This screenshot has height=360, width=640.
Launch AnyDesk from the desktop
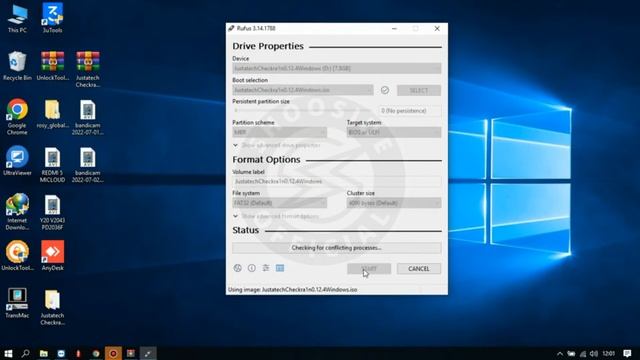[x=52, y=256]
